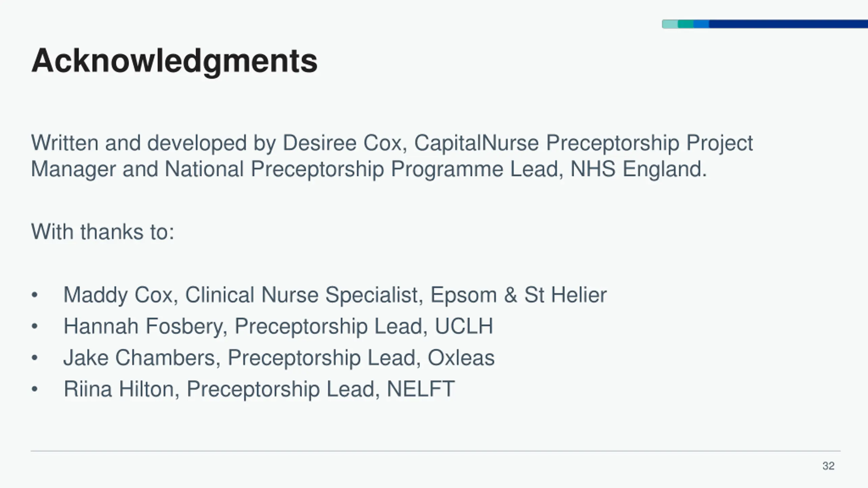Click the word UCLH

[464, 326]
